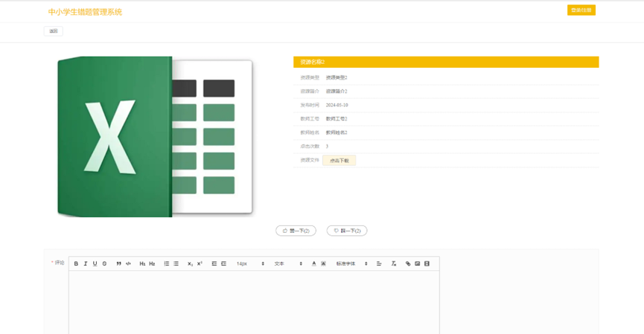Open the 标准字体 font family dropdown
Image resolution: width=644 pixels, height=334 pixels.
[x=351, y=263]
